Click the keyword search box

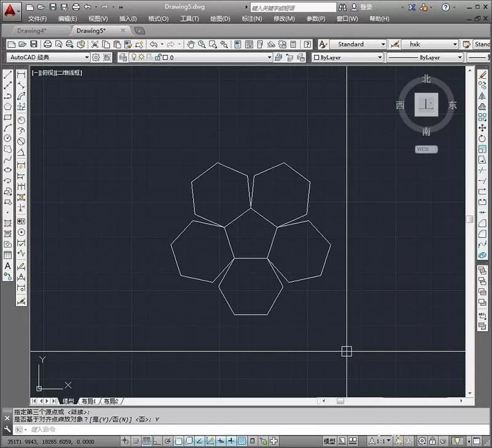click(293, 7)
